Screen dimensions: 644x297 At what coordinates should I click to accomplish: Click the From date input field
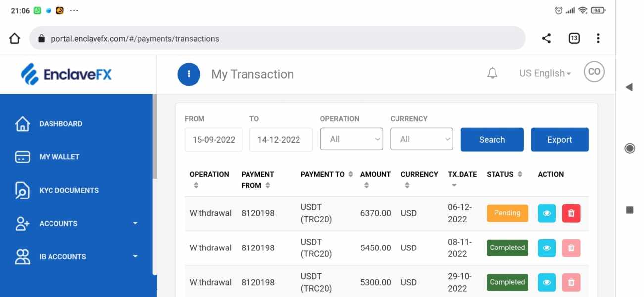click(213, 140)
